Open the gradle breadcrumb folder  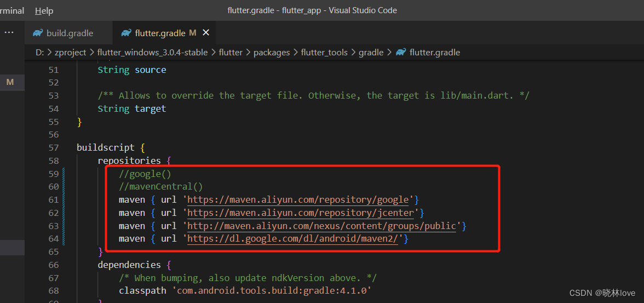coord(371,52)
